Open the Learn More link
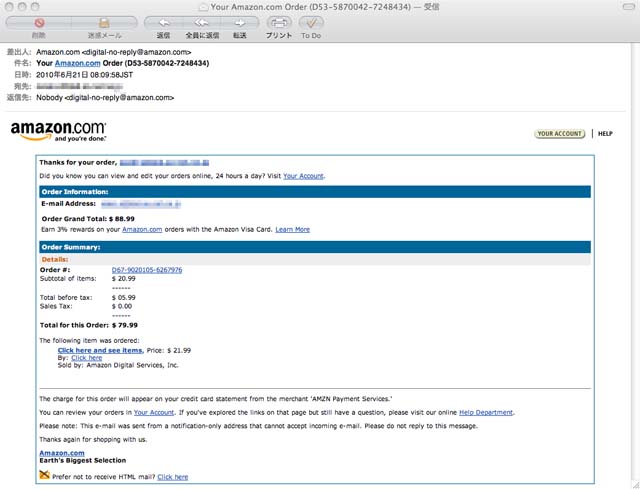The height and width of the screenshot is (489, 640). coord(293,229)
